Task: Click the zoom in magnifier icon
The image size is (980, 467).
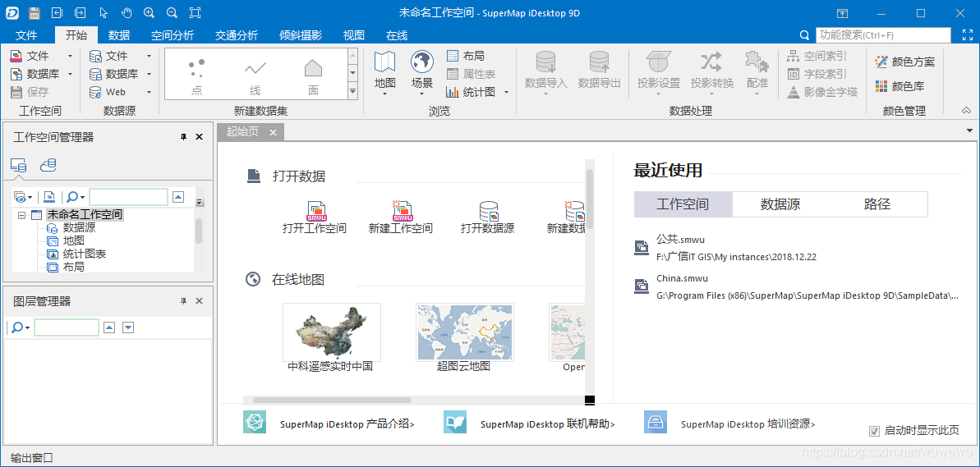Action: [149, 12]
